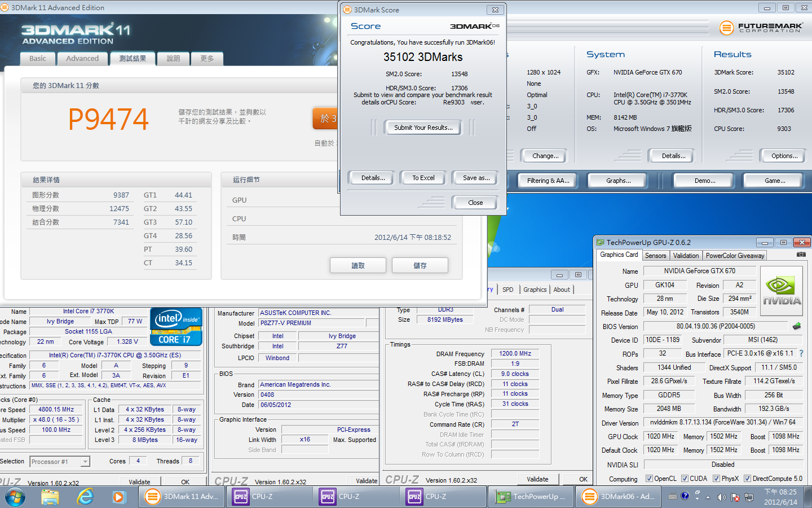Switch to the Advanced tab in 3DMark 11
Image resolution: width=812 pixels, height=508 pixels.
(82, 58)
